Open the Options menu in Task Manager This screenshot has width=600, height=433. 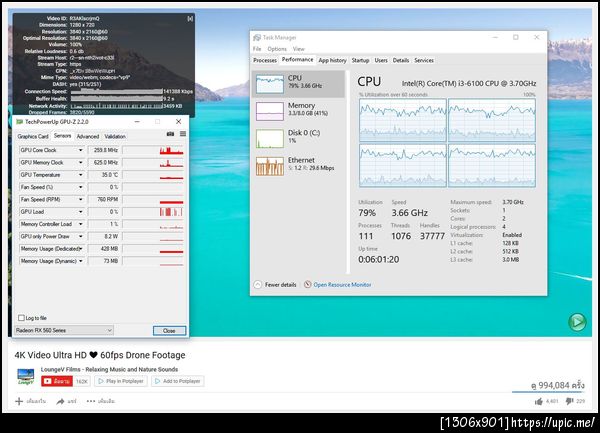(277, 49)
